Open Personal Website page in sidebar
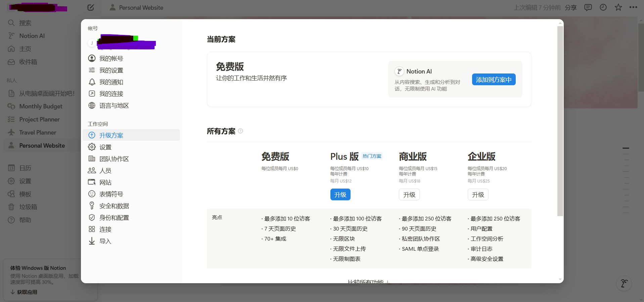Image resolution: width=644 pixels, height=302 pixels. click(42, 146)
